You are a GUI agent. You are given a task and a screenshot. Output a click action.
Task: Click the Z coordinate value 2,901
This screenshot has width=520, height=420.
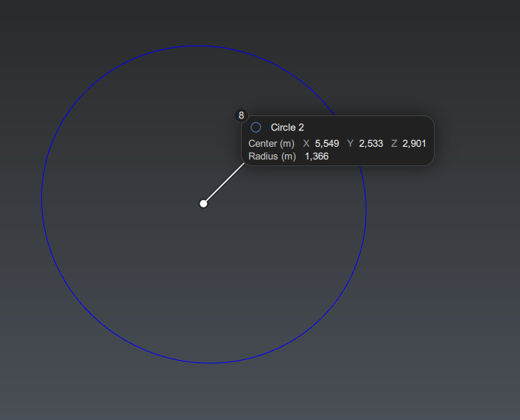pos(415,143)
